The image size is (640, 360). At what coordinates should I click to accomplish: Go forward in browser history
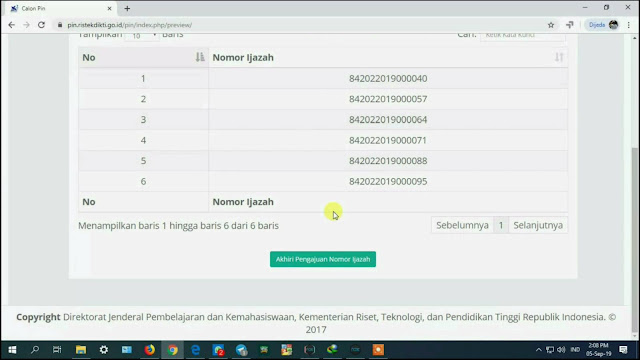click(26, 25)
